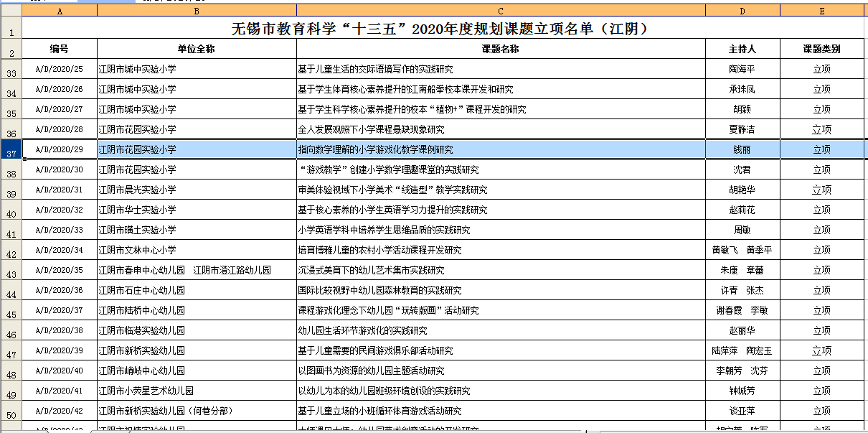
Task: Select column A header
Action: (x=60, y=11)
